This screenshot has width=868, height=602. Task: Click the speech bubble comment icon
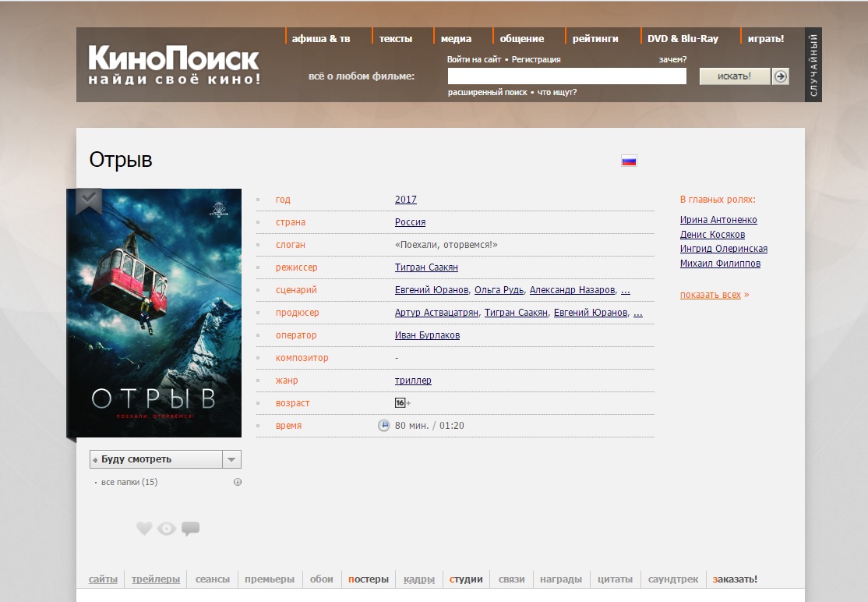tap(190, 529)
